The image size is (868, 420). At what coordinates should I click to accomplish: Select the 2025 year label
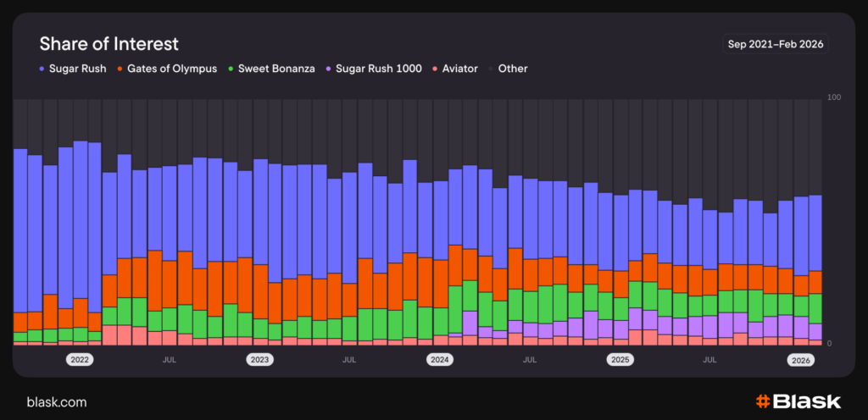pyautogui.click(x=620, y=360)
